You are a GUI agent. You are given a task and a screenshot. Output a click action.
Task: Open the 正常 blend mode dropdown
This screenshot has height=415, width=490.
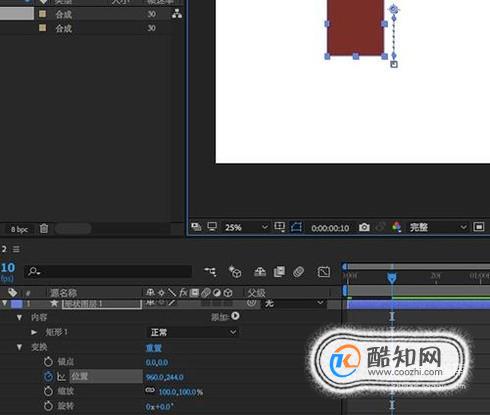pos(192,332)
